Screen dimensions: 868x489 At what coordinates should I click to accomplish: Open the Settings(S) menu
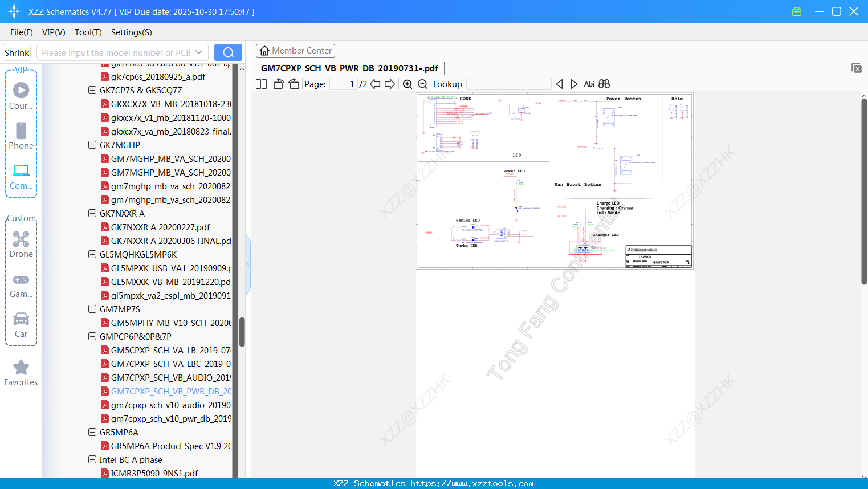point(132,32)
